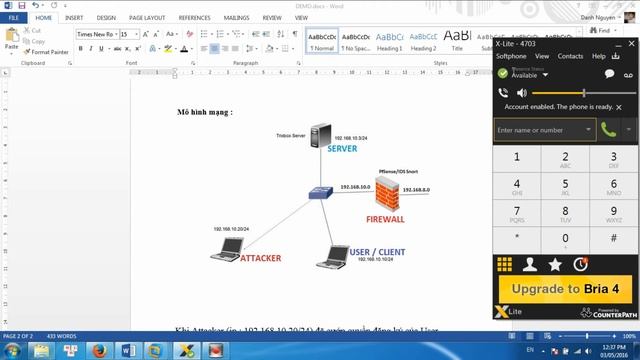Image resolution: width=640 pixels, height=360 pixels.
Task: Open the favorites star tab in X-Lite
Action: [x=555, y=264]
